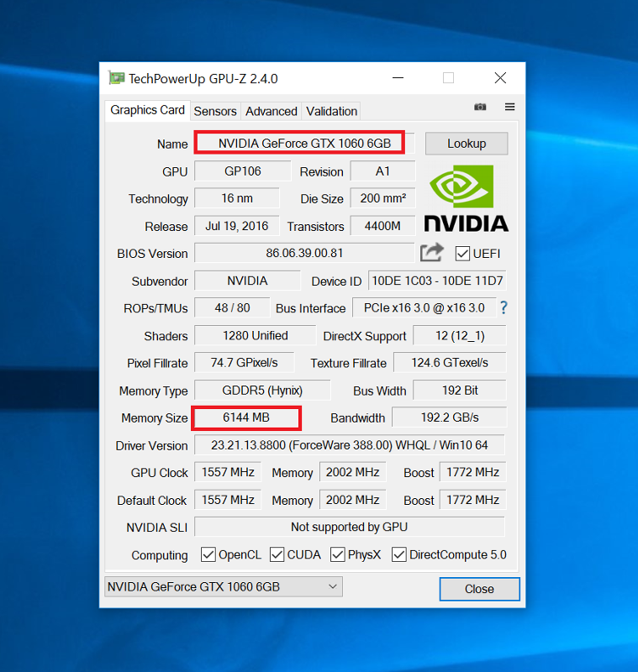The height and width of the screenshot is (672, 638).
Task: Click the Bus Width 192 Bit field
Action: coord(460,391)
